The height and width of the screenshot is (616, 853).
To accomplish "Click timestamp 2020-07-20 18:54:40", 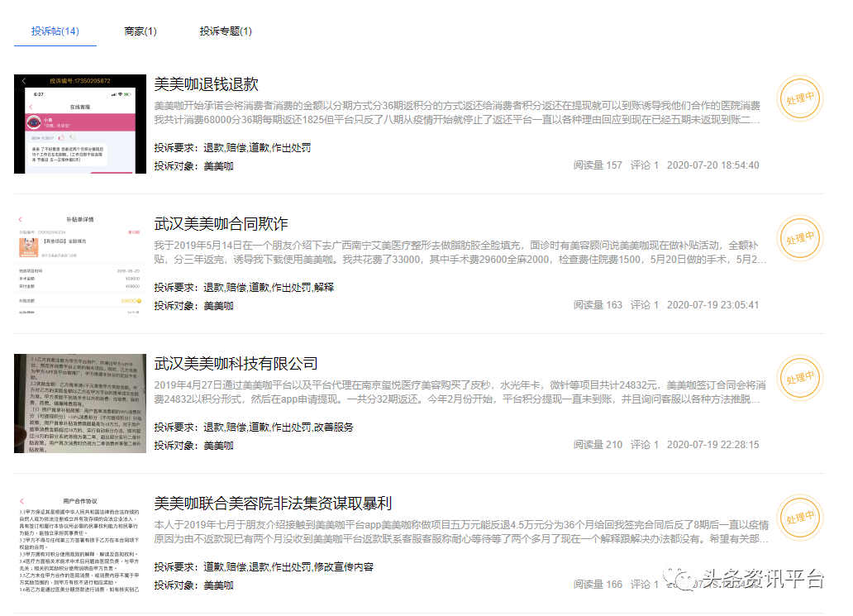I will click(712, 165).
